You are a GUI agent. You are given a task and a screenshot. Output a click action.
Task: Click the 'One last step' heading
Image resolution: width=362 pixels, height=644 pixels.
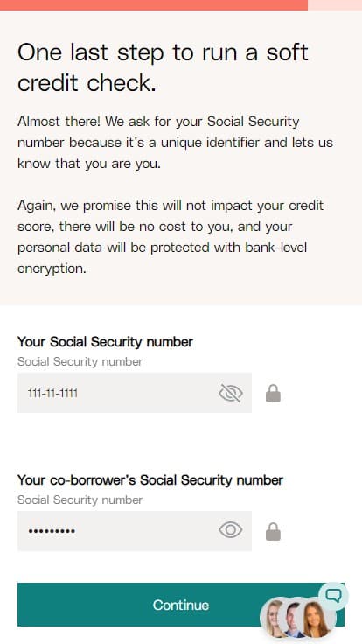pos(163,67)
